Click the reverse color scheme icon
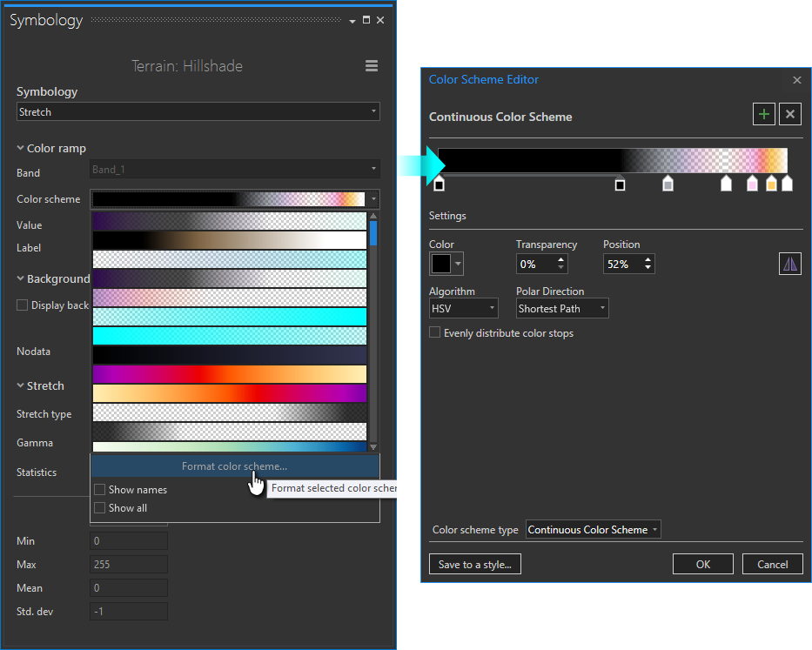812x650 pixels. (x=789, y=265)
